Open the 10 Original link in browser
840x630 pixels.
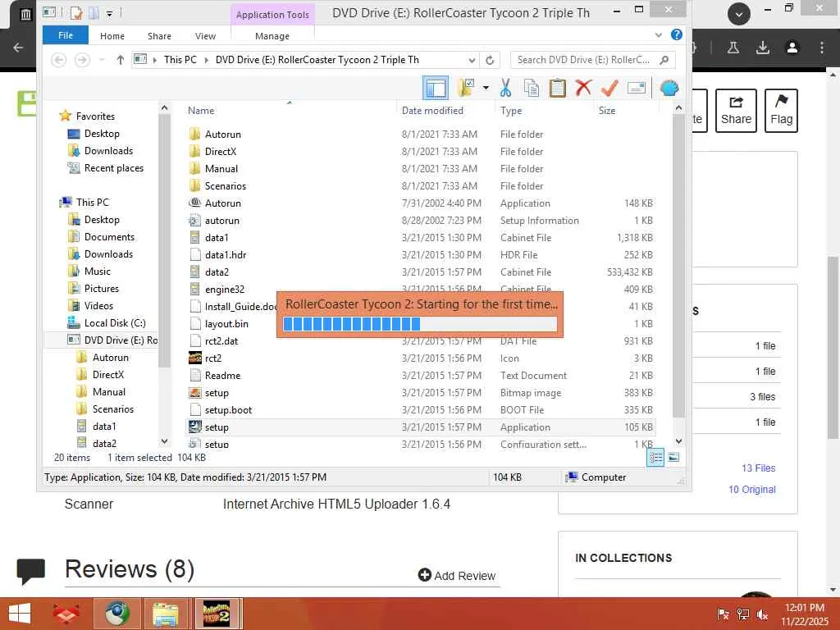click(x=751, y=489)
